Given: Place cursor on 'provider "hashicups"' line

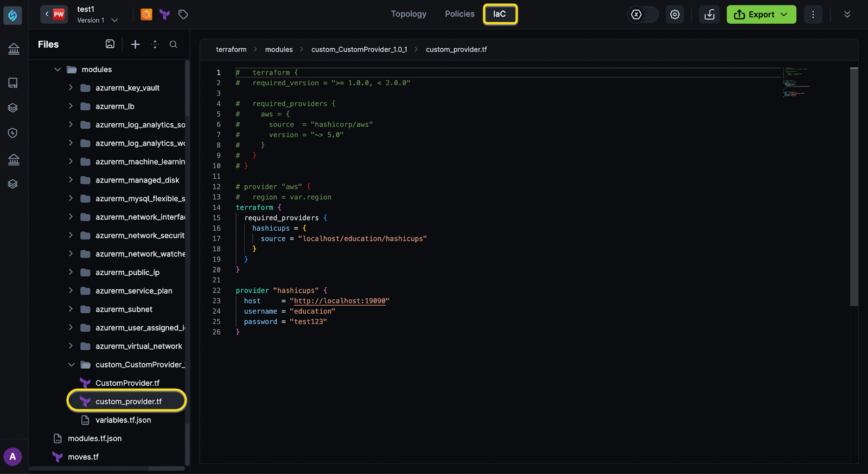Looking at the screenshot, I should (x=281, y=290).
